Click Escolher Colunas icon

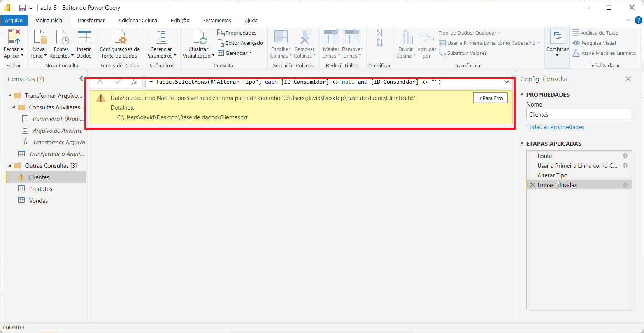(281, 37)
